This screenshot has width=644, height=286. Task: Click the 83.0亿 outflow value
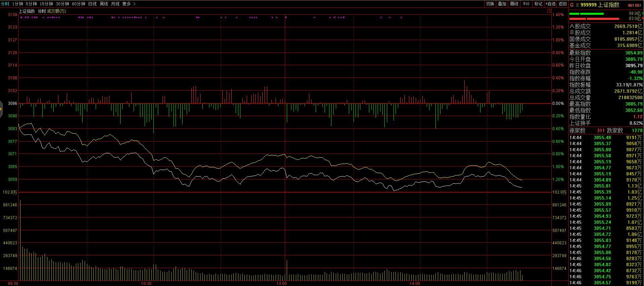[635, 18]
